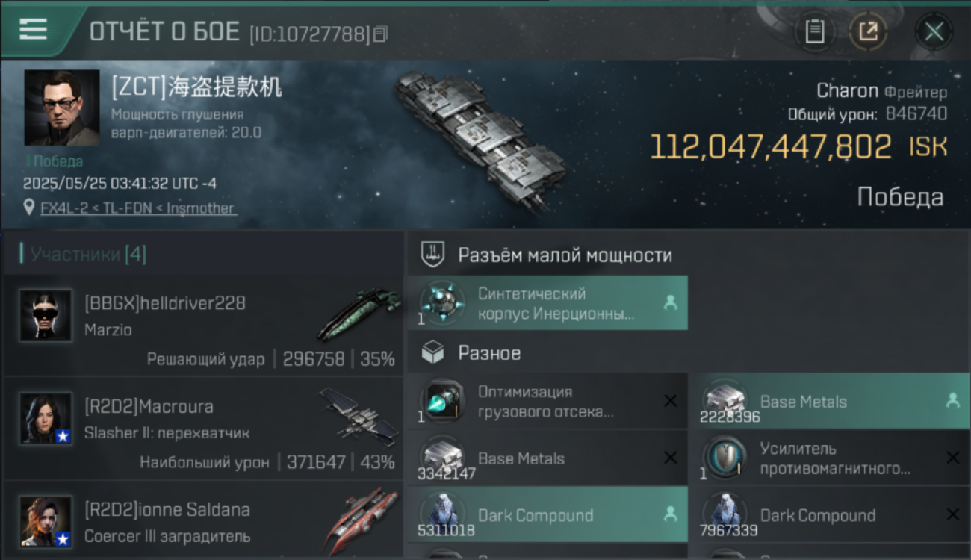Select the Marzio ship icon

point(359,314)
